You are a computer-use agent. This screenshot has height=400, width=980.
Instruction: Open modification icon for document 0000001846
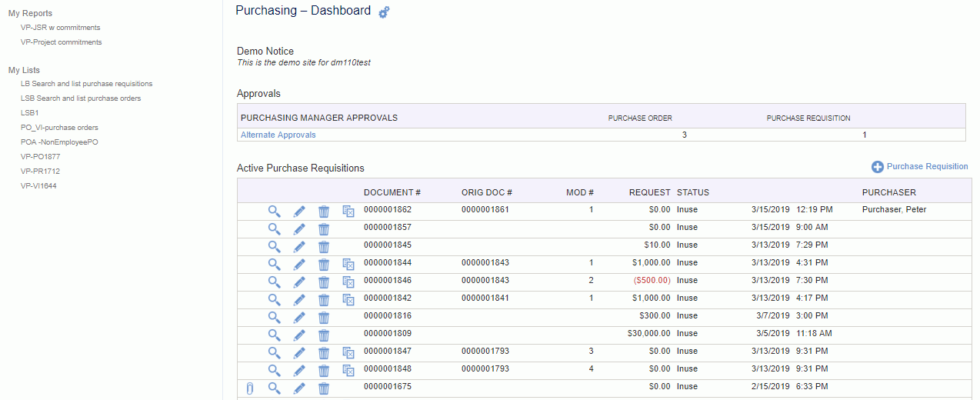click(348, 282)
